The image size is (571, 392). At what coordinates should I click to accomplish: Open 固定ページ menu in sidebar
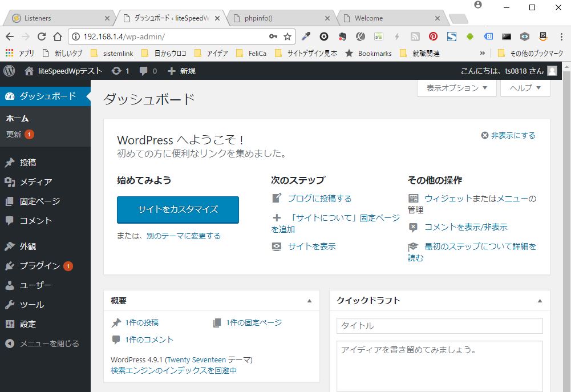[45, 201]
